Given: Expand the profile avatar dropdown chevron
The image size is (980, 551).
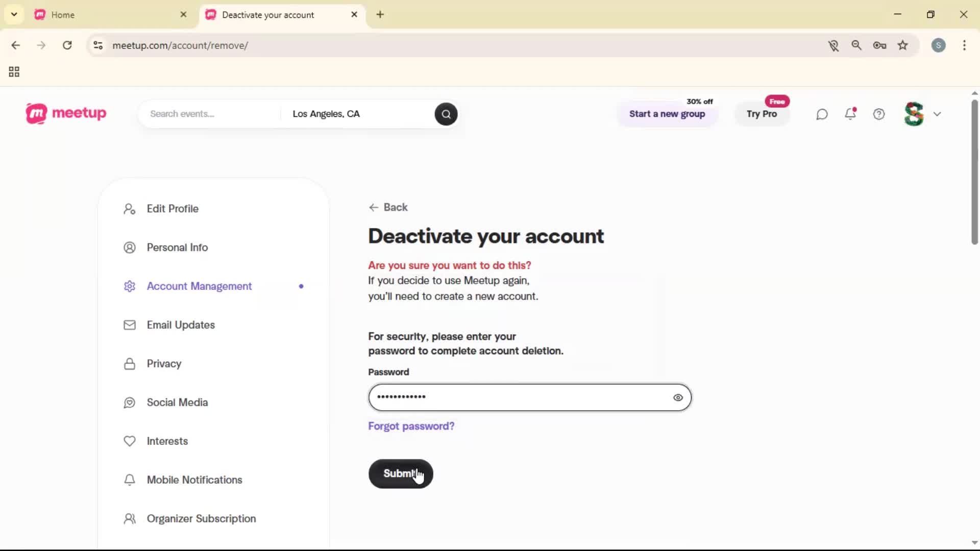Looking at the screenshot, I should click(938, 114).
